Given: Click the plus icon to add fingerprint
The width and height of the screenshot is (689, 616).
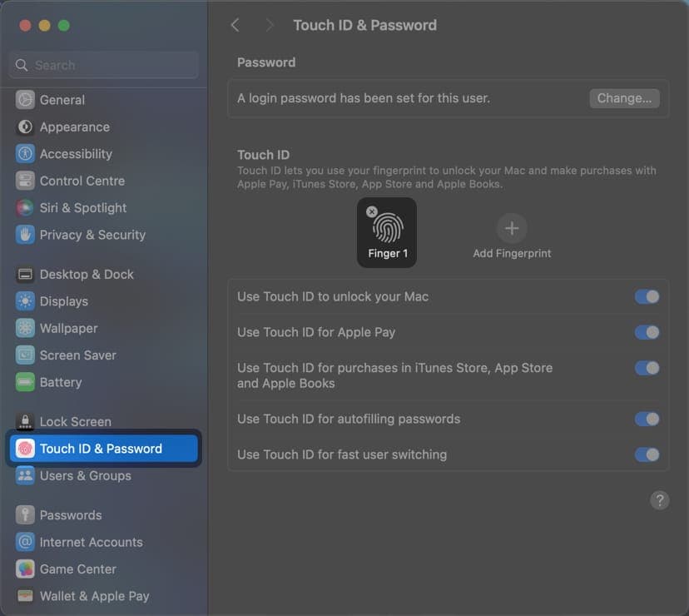Looking at the screenshot, I should point(512,228).
